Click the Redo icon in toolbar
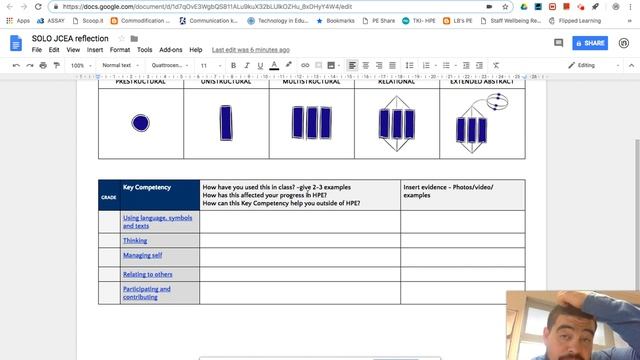640x360 pixels. [x=29, y=65]
